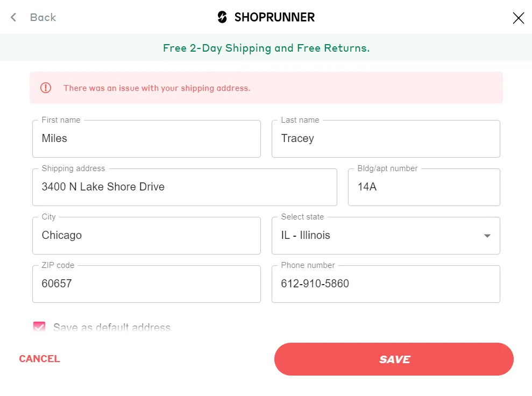Screen dimensions: 532x396
Task: Click the First name field with Miles
Action: pyautogui.click(x=146, y=139)
